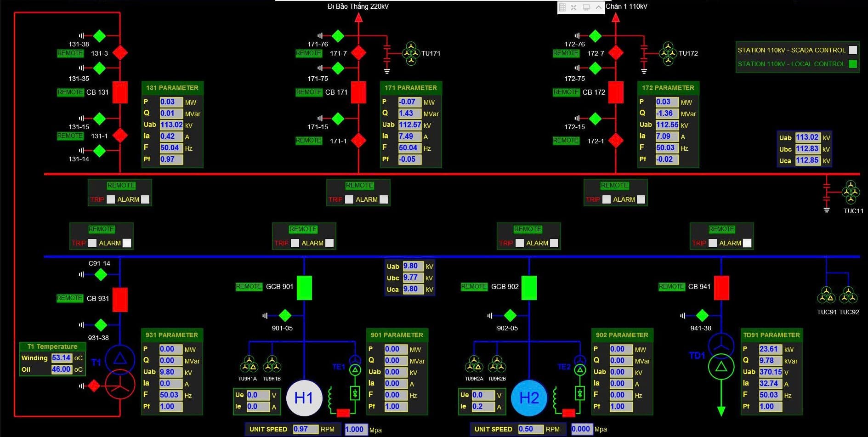868x437 pixels.
Task: Click the 172-1 disconnector diamond
Action: tap(616, 141)
